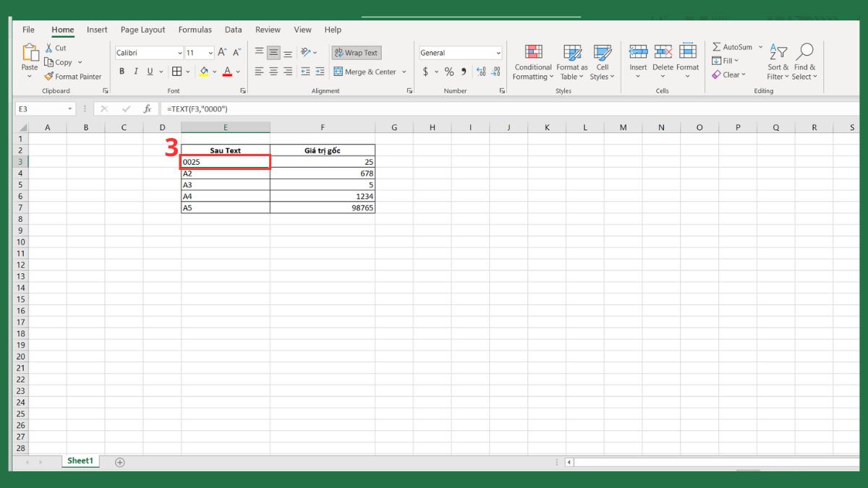Viewport: 868px width, 488px height.
Task: Click the Format Painter brush icon
Action: [x=49, y=77]
